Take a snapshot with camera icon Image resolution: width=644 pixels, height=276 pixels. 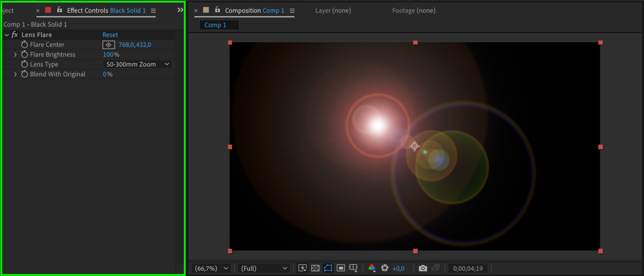tap(423, 268)
